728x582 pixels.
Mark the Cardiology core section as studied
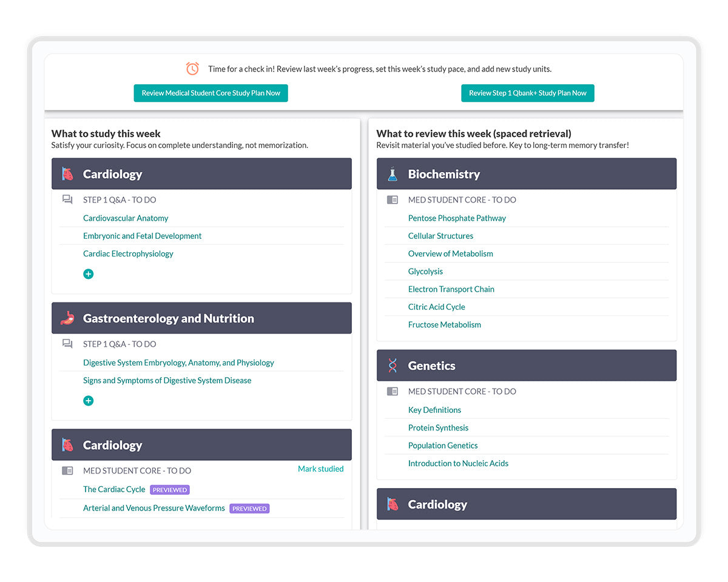tap(320, 469)
